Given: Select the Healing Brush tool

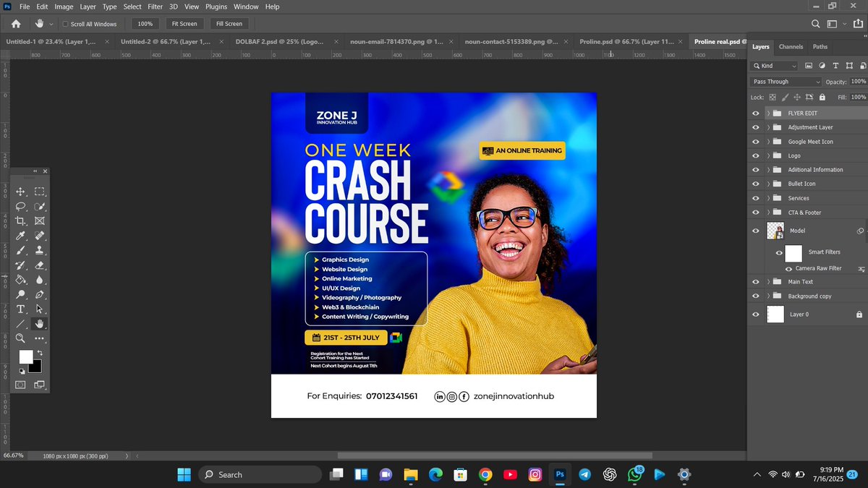Looking at the screenshot, I should (40, 236).
